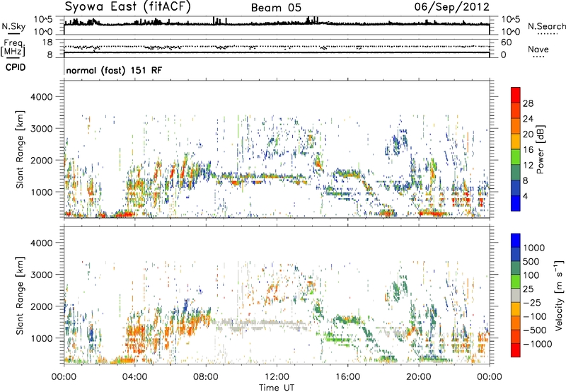This screenshot has height=392, width=566.
Task: Click the gray band in the Velocity colorbar
Action: coord(516,296)
